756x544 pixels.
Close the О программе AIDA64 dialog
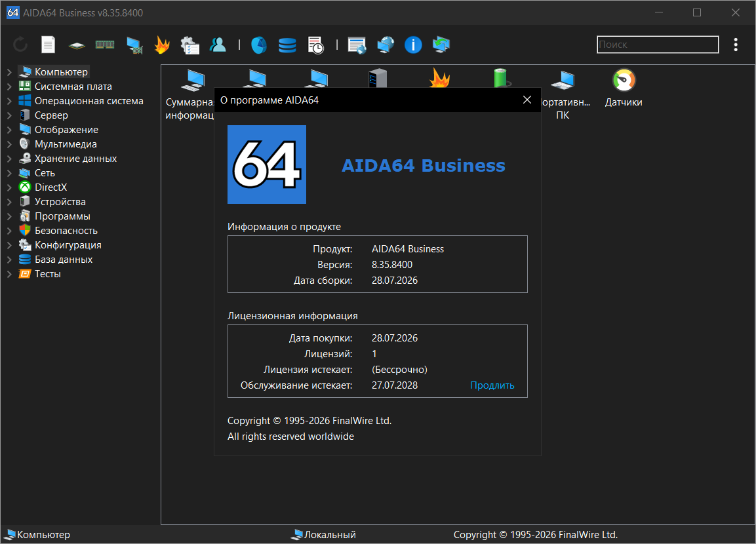[527, 100]
